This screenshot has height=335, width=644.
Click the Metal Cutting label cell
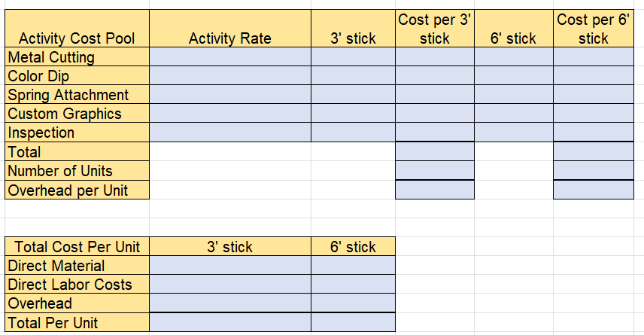[x=77, y=56]
